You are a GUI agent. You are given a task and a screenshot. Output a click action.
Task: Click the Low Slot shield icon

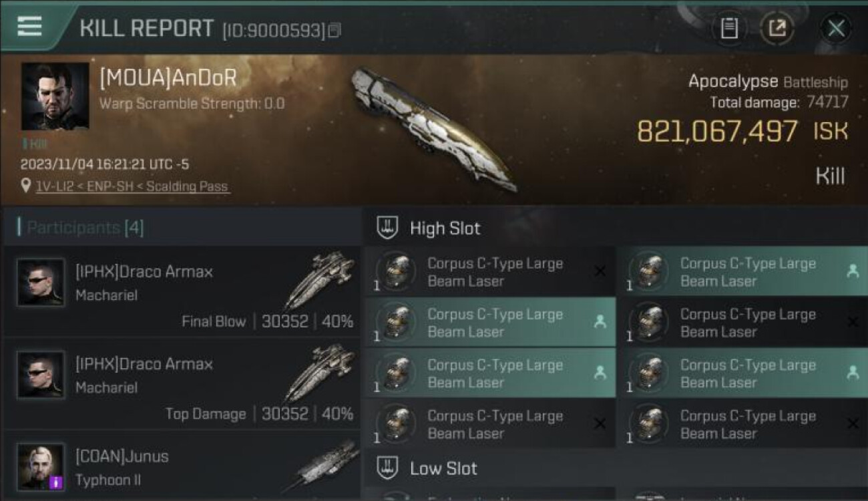click(x=388, y=468)
